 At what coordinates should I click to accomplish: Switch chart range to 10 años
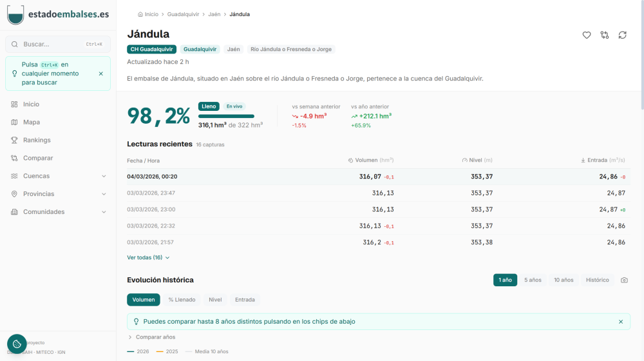click(563, 280)
